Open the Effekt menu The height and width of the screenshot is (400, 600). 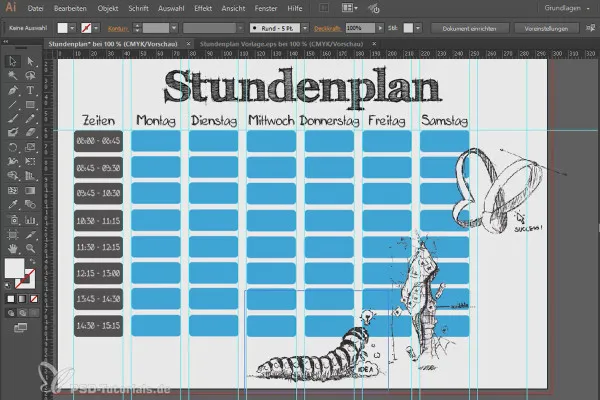[x=203, y=8]
